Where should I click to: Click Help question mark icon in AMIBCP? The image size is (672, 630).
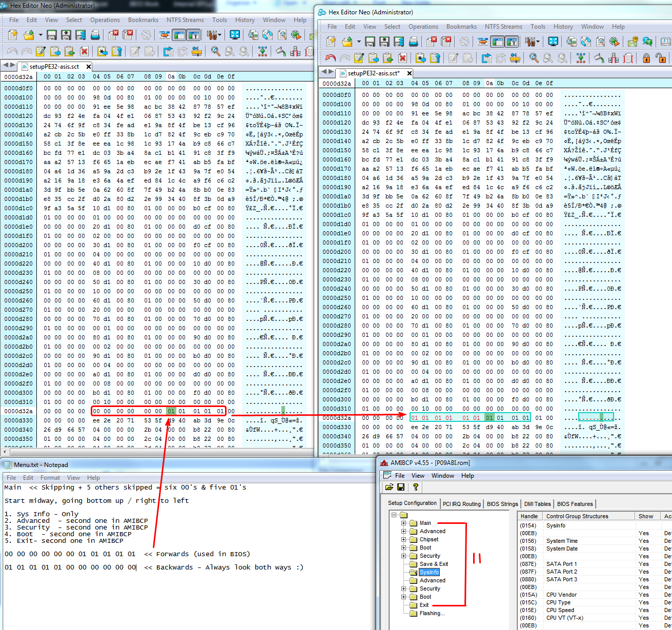pyautogui.click(x=415, y=487)
